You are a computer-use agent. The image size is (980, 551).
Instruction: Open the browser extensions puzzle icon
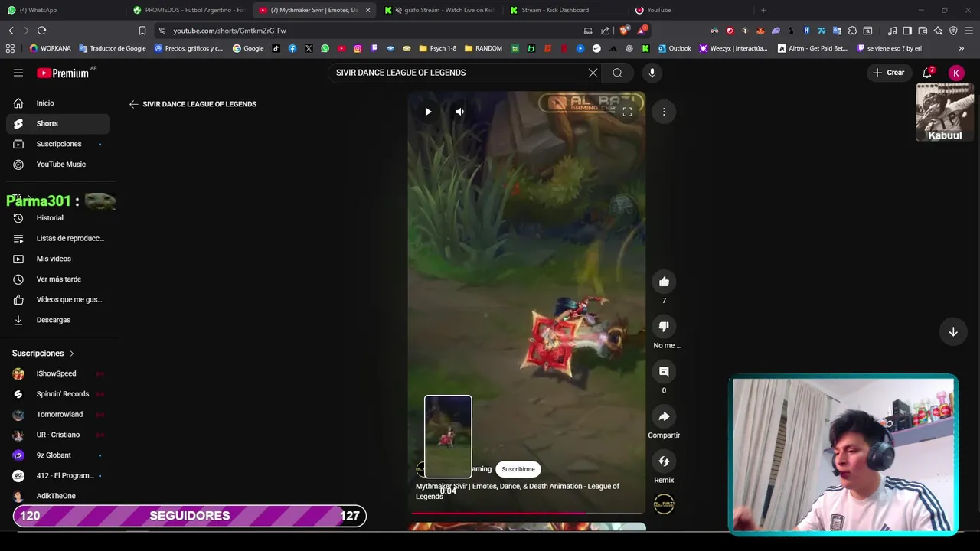[x=852, y=31]
